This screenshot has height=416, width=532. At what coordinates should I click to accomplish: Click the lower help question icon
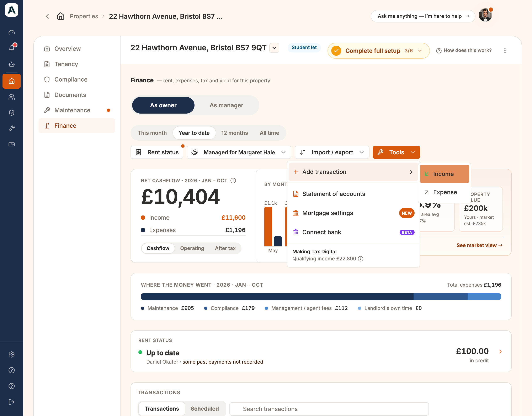click(11, 386)
